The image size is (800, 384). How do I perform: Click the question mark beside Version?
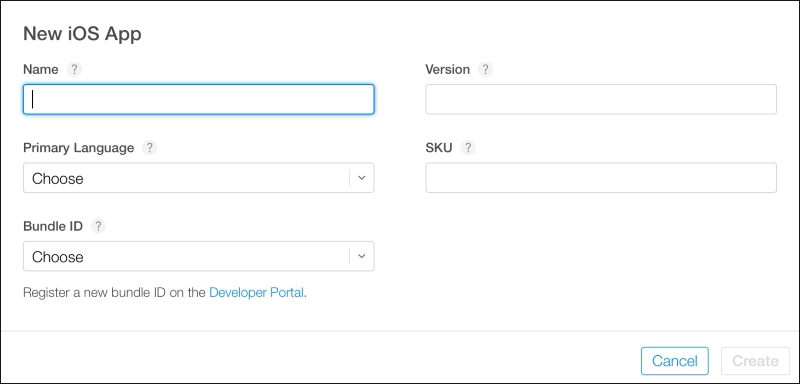pyautogui.click(x=486, y=69)
